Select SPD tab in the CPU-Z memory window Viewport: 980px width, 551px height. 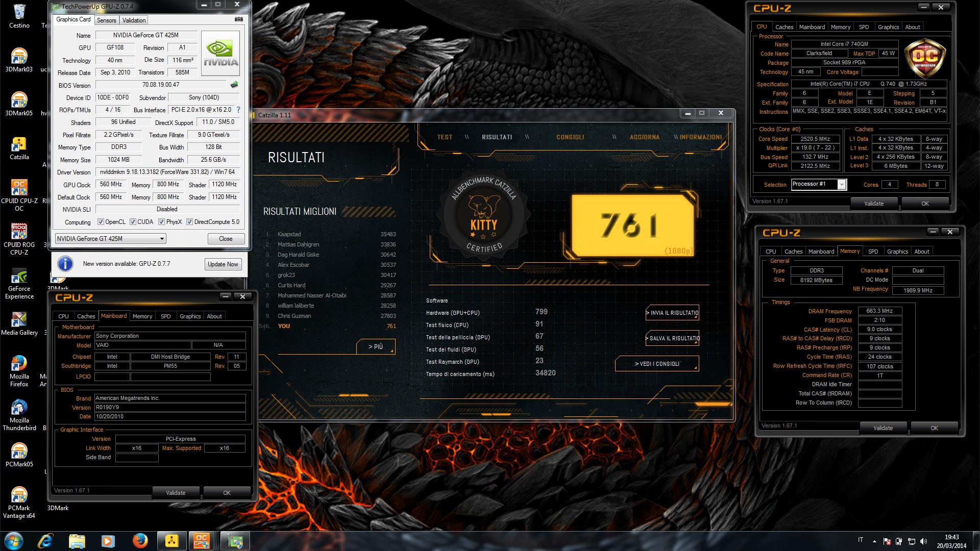click(x=873, y=252)
